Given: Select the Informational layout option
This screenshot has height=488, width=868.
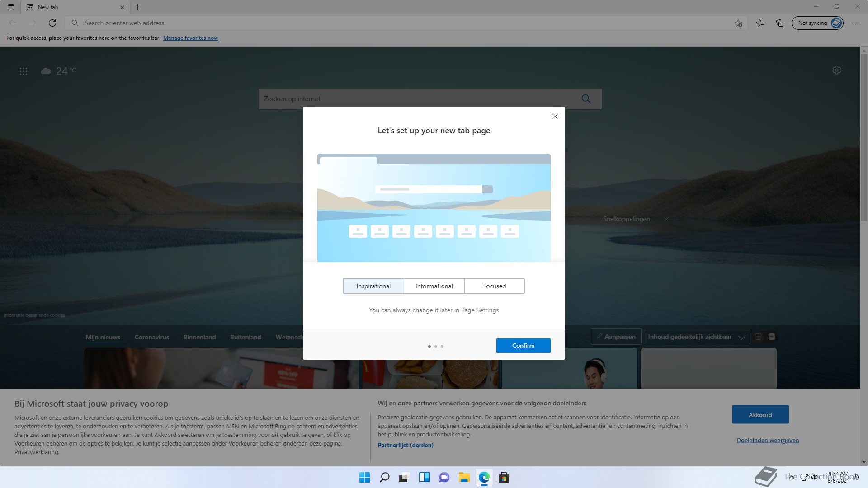Looking at the screenshot, I should 434,286.
